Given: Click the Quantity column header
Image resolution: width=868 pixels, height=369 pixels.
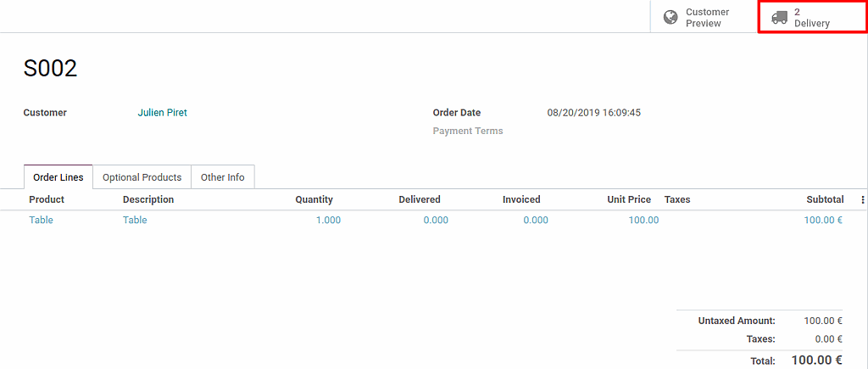Looking at the screenshot, I should coord(314,200).
